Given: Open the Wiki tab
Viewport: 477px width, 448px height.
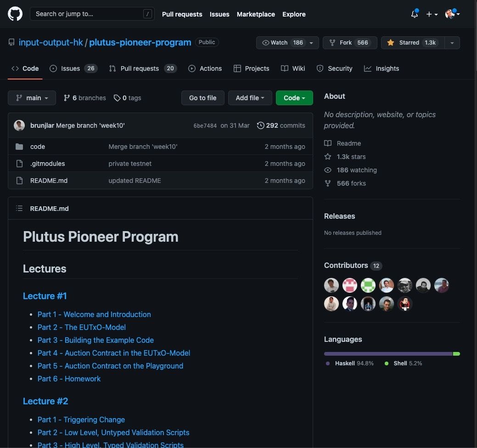Looking at the screenshot, I should point(293,68).
